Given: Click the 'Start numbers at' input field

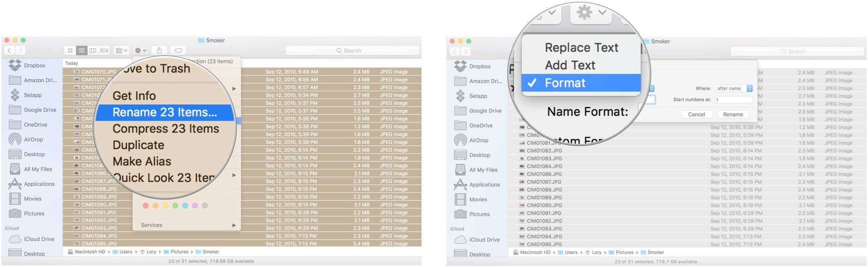Looking at the screenshot, I should (x=733, y=100).
